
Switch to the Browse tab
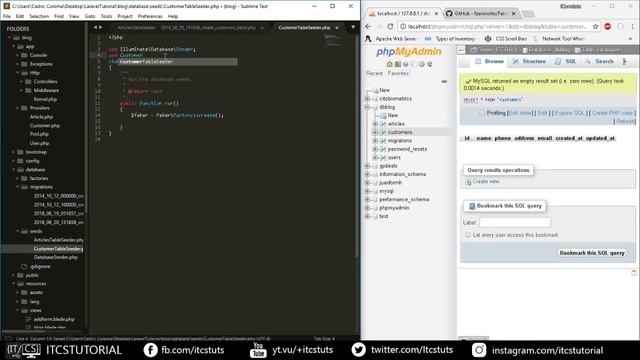coord(489,61)
